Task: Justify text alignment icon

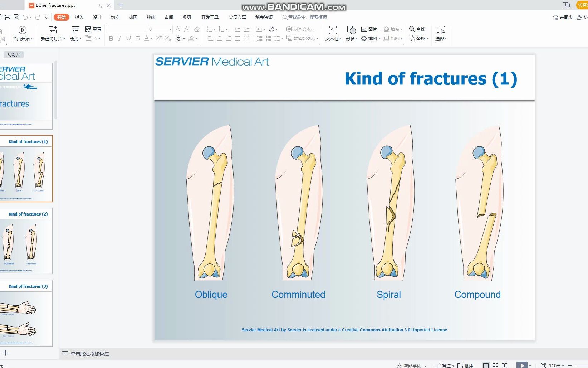Action: coord(237,39)
